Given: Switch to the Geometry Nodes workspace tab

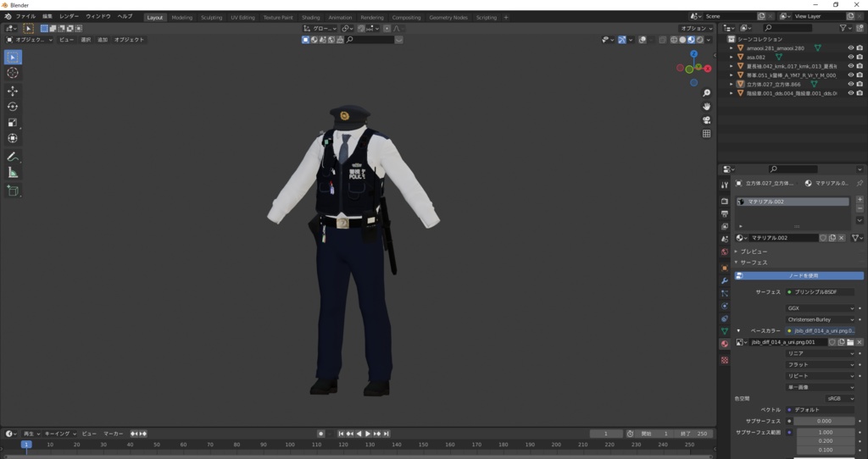Looking at the screenshot, I should [448, 17].
